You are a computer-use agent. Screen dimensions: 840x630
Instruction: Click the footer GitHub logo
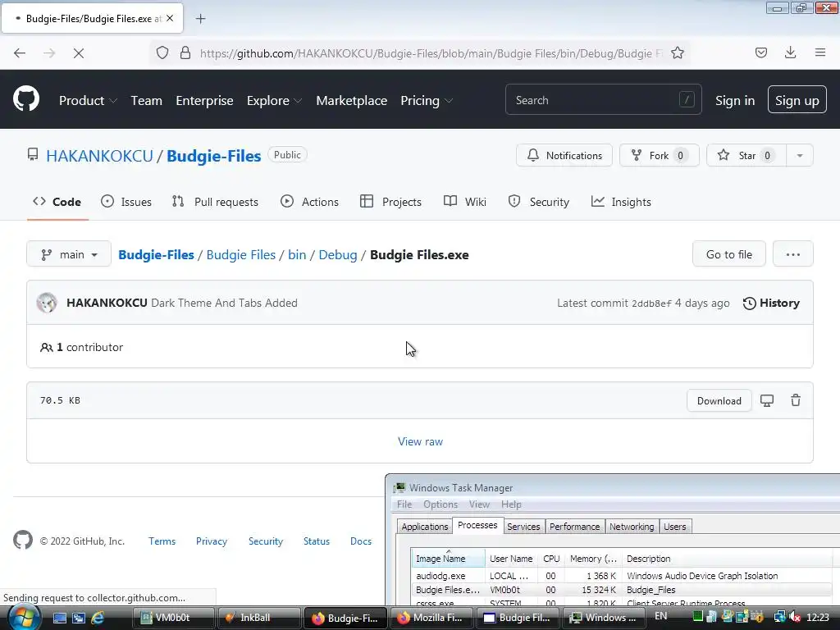23,540
